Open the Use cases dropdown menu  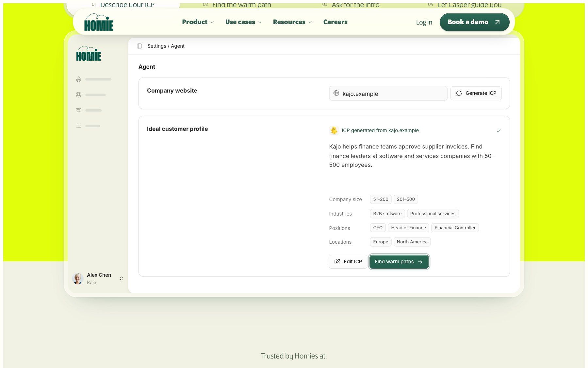click(244, 22)
